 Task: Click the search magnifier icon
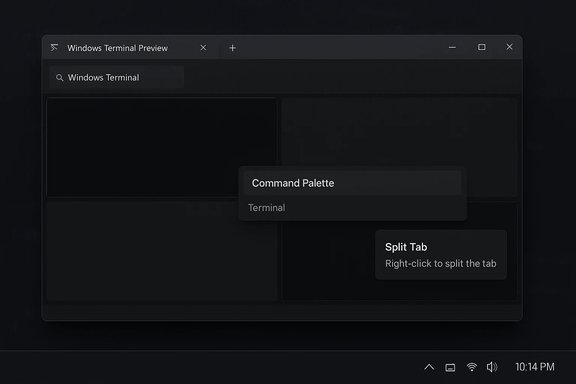pos(60,78)
